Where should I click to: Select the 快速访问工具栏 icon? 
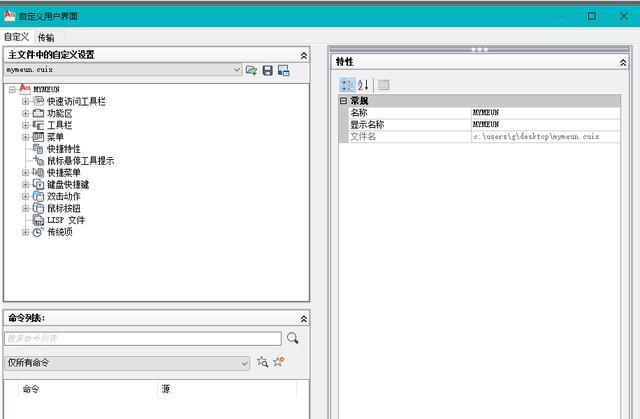click(38, 101)
